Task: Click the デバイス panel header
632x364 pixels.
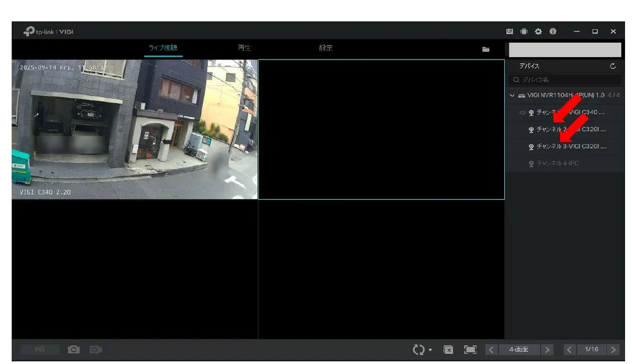Action: click(x=529, y=66)
